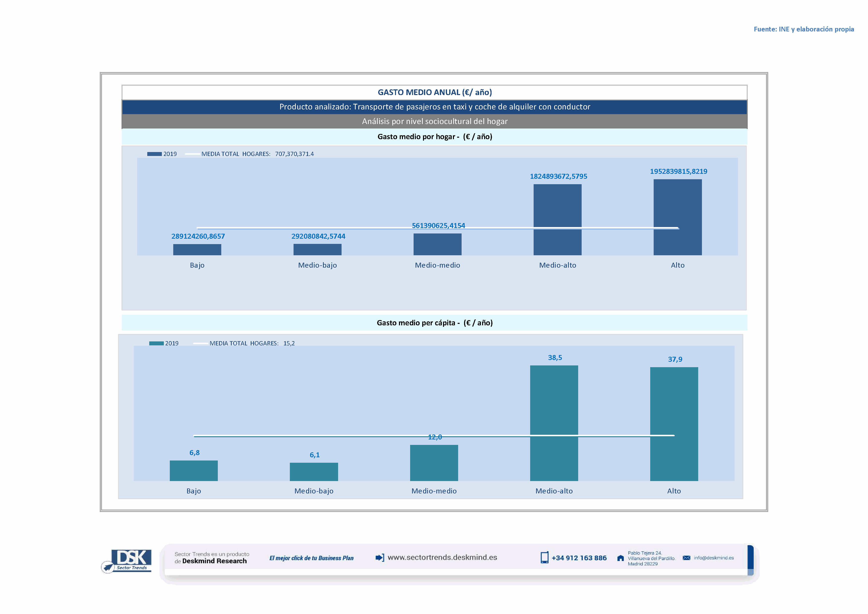Click the arrow icon beside website URL
This screenshot has height=614, width=868.
[380, 558]
